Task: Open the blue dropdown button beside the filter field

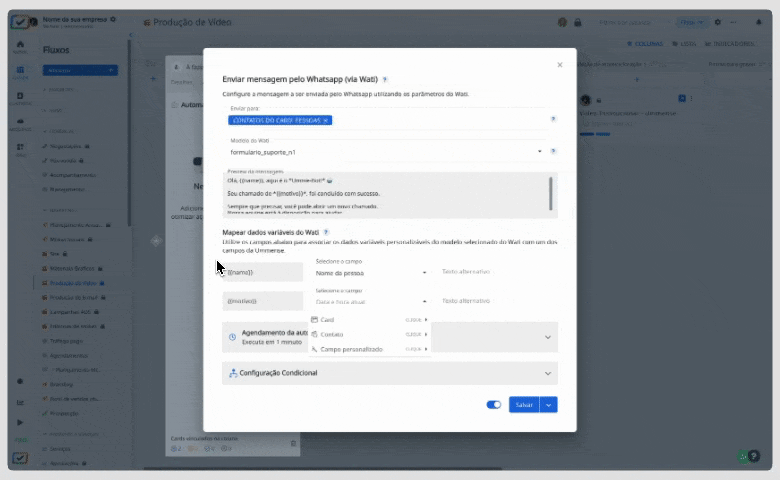Action: [692, 22]
